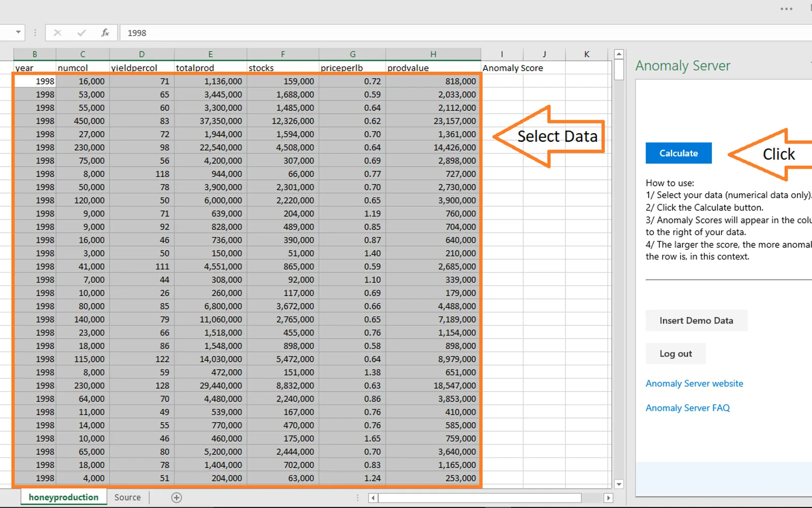Cancel the formula bar entry (X icon)
This screenshot has height=508, width=812.
click(57, 33)
